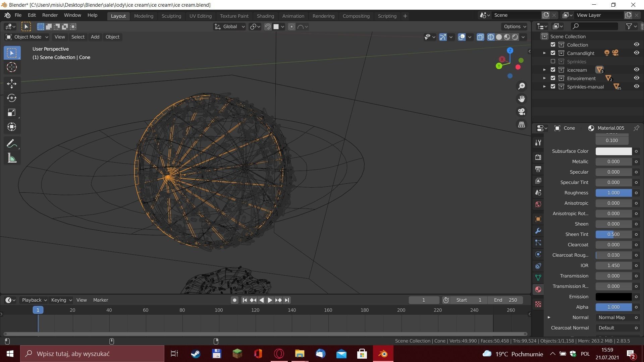Open the Render menu
Viewport: 644px width, 362px height.
pos(50,15)
